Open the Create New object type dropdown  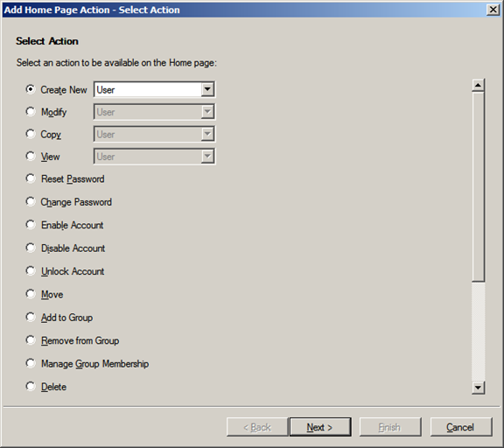pyautogui.click(x=207, y=89)
